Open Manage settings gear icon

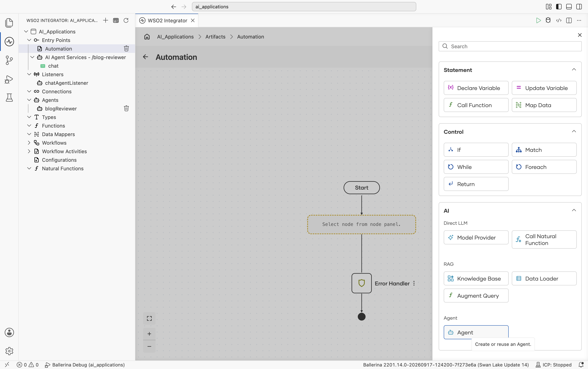click(9, 351)
